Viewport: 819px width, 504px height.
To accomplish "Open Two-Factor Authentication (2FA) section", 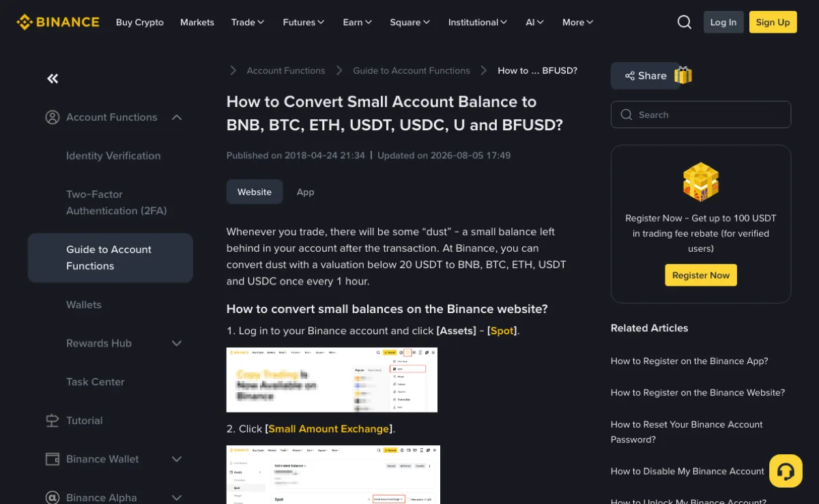I will pyautogui.click(x=117, y=203).
